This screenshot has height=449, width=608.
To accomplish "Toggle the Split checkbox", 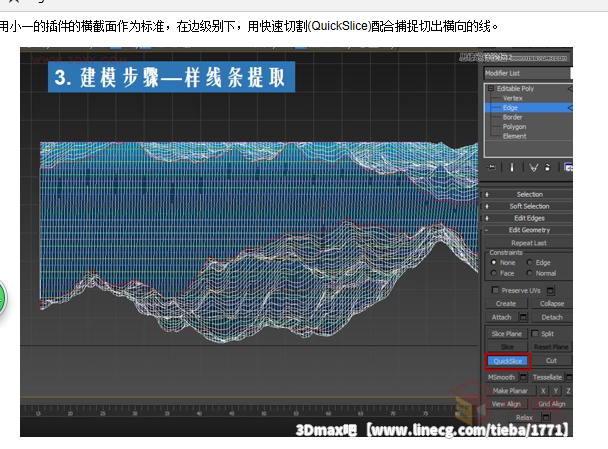I will click(534, 333).
